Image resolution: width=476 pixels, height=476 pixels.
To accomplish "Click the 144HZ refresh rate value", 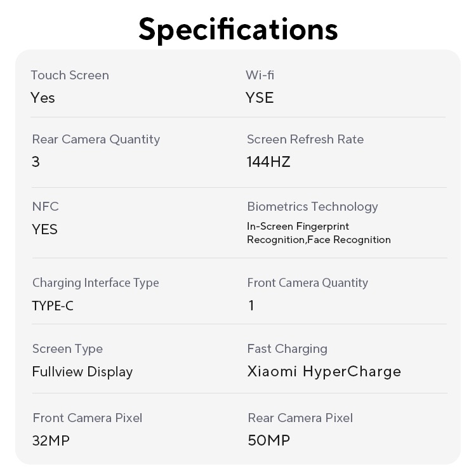I will click(268, 162).
